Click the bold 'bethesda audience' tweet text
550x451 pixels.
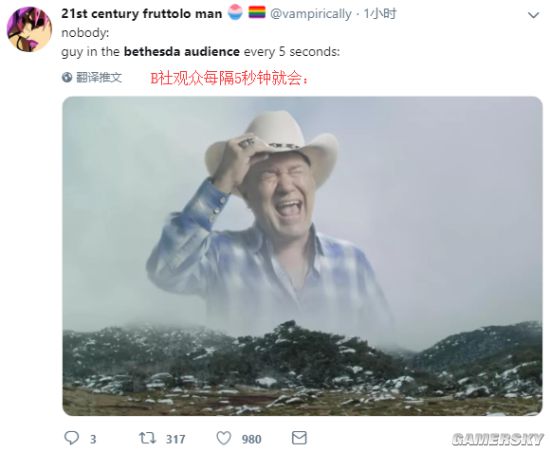tap(182, 52)
